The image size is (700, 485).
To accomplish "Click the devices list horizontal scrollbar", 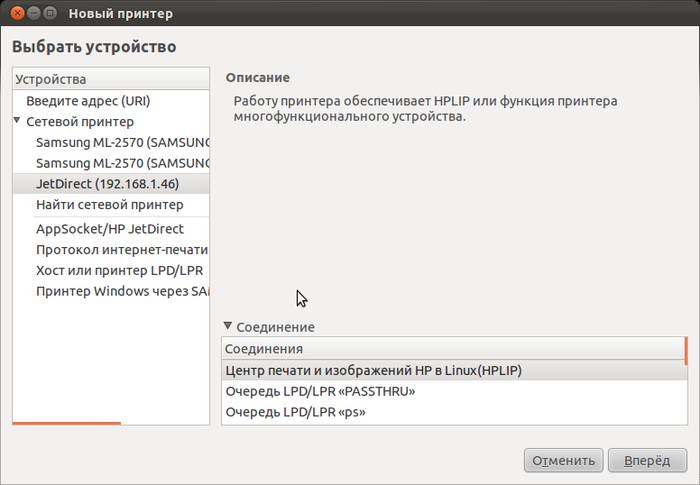I will pos(67,423).
